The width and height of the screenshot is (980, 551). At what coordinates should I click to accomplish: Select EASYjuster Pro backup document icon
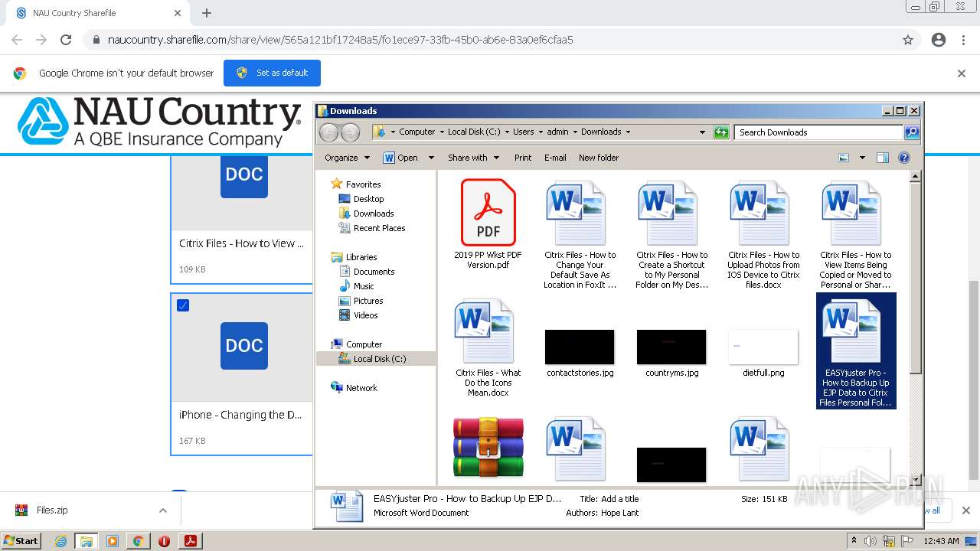[x=851, y=331]
